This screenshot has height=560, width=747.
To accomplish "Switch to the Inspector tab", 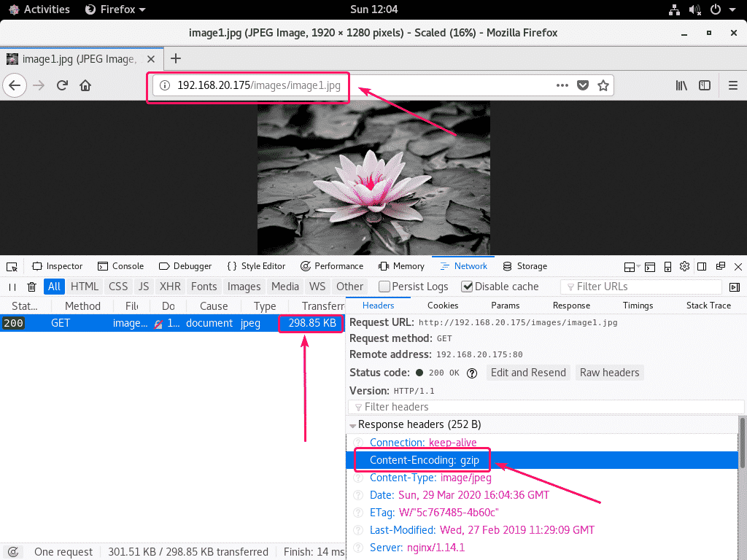I will pyautogui.click(x=57, y=266).
